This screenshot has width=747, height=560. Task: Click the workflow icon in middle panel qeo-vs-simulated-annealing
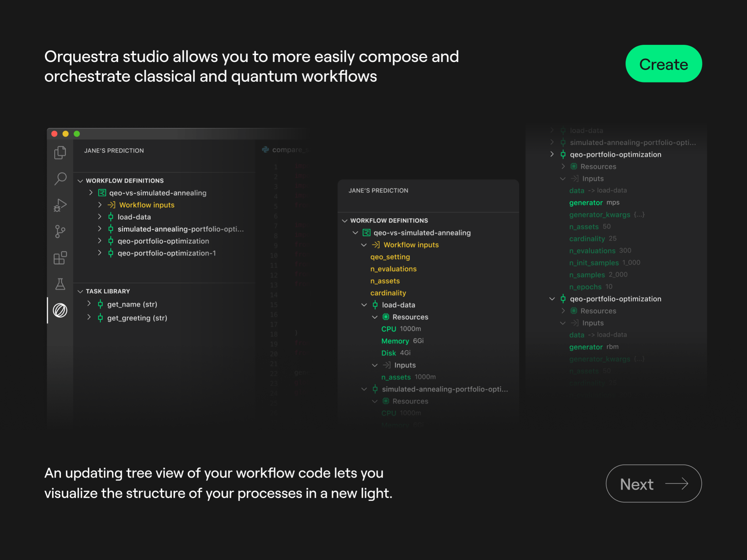pyautogui.click(x=367, y=232)
